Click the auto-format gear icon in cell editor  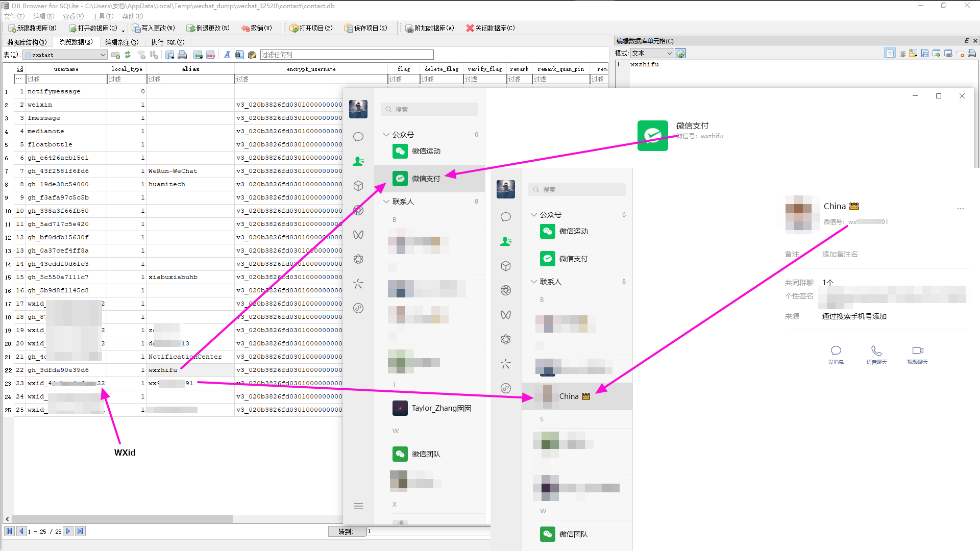click(x=680, y=53)
